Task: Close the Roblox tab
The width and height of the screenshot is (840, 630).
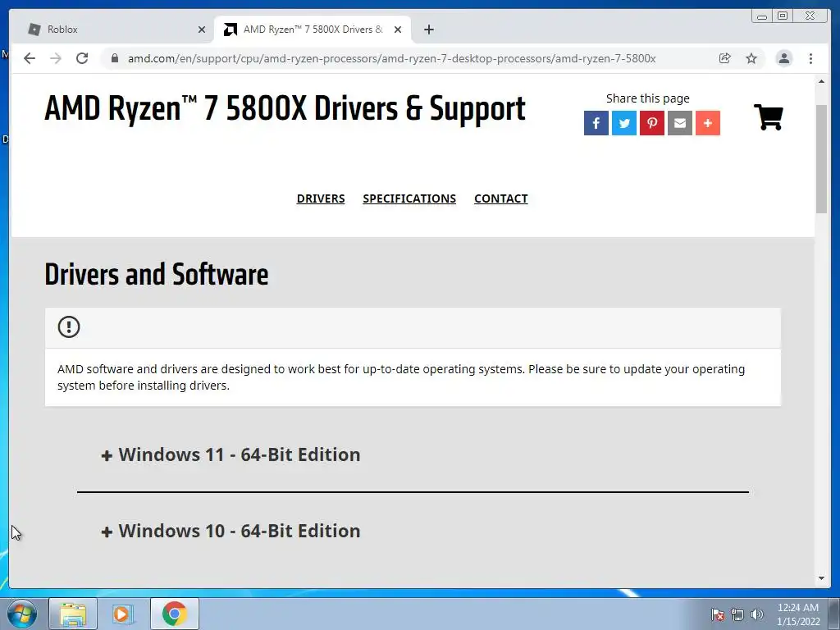Action: coord(202,30)
